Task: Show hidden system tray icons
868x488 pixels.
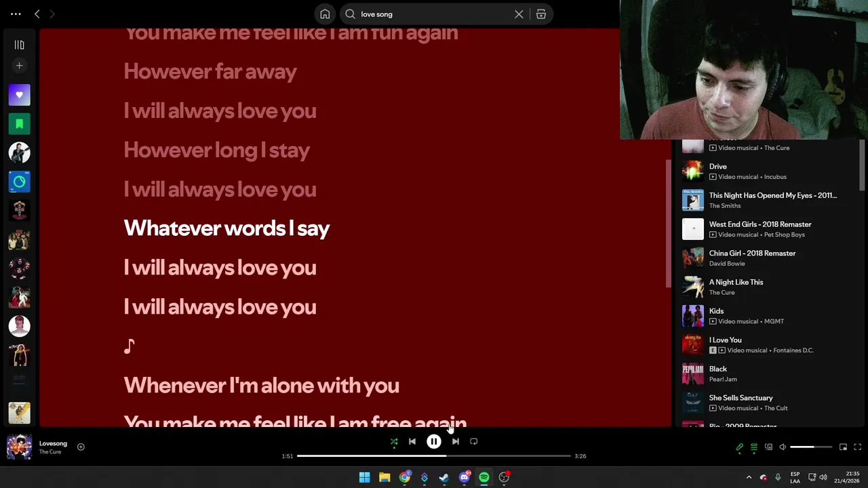Action: (749, 477)
